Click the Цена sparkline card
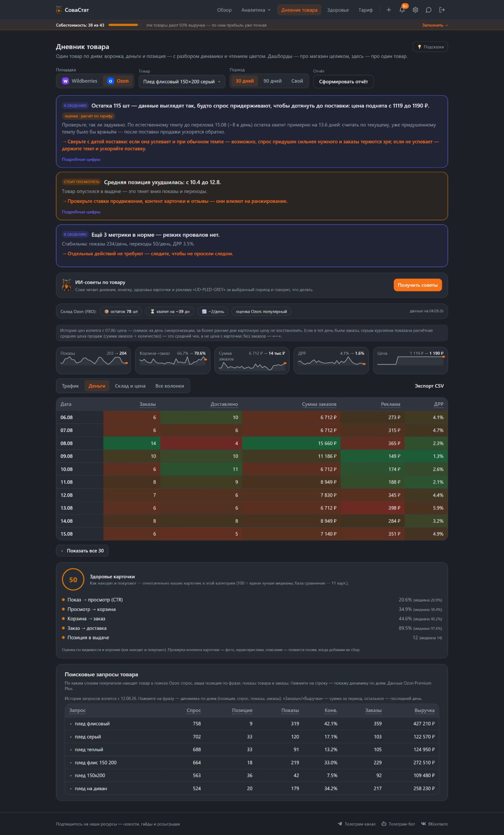 pos(410,360)
